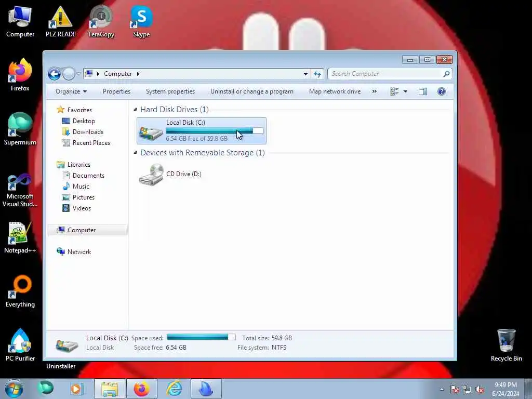Viewport: 532px width, 399px height.
Task: Open the Documents library
Action: click(88, 176)
